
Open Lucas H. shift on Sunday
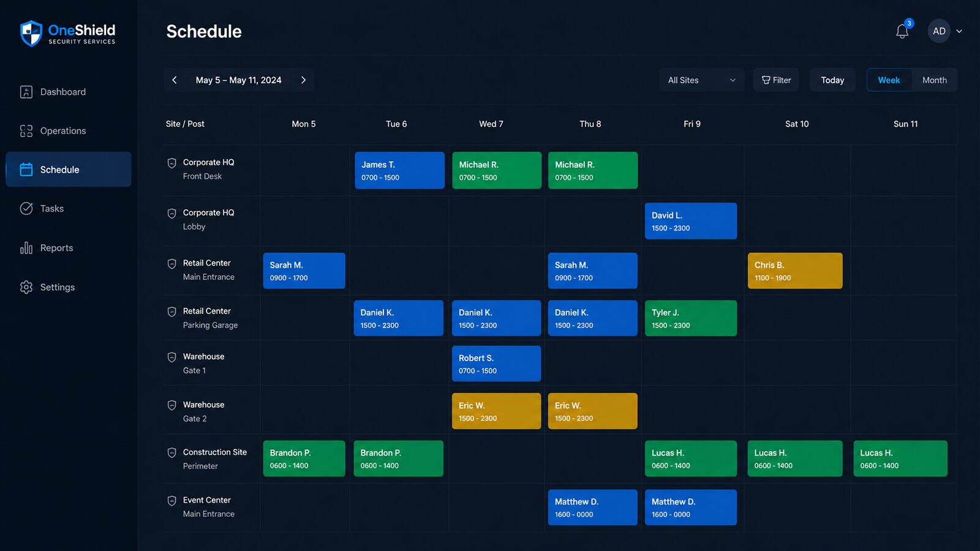900,459
